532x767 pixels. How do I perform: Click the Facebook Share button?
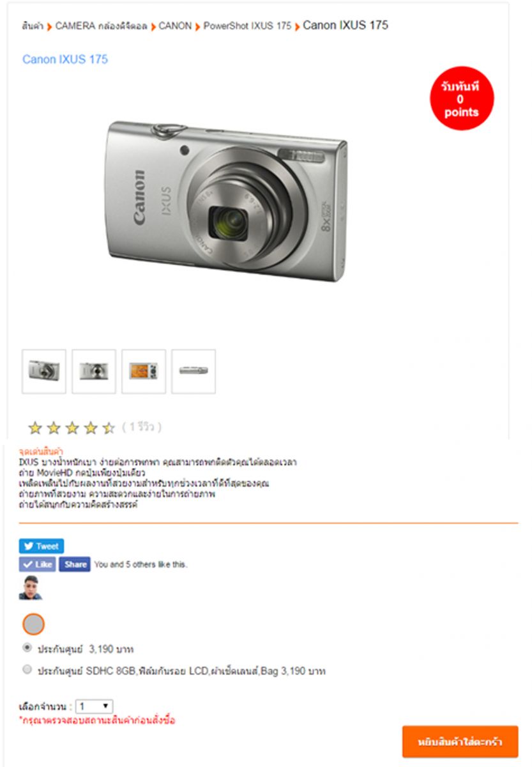click(x=75, y=564)
